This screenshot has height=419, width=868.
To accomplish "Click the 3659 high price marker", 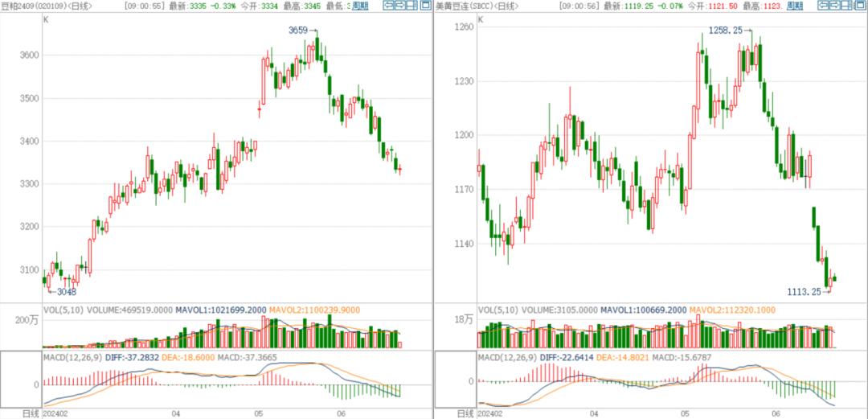I will pyautogui.click(x=298, y=31).
